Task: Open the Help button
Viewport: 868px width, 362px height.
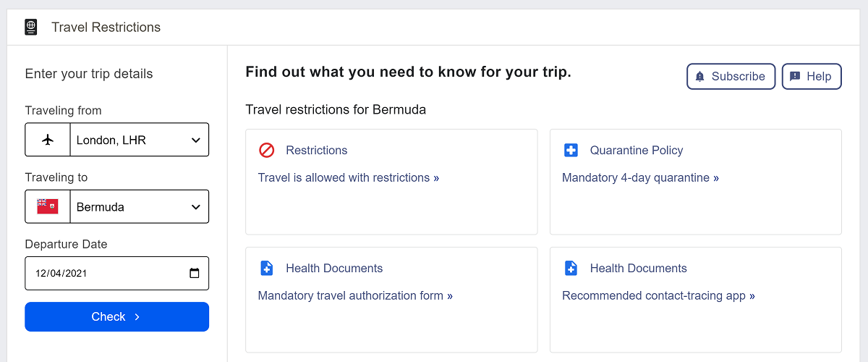Action: tap(812, 77)
